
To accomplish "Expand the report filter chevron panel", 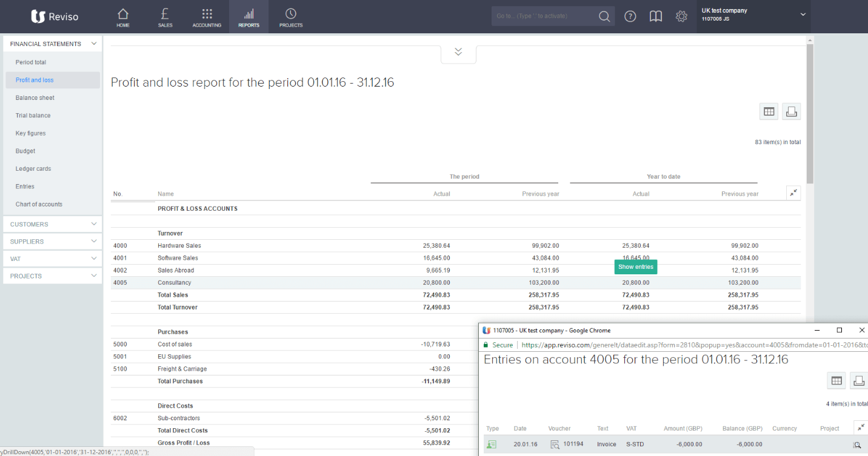I will point(458,53).
